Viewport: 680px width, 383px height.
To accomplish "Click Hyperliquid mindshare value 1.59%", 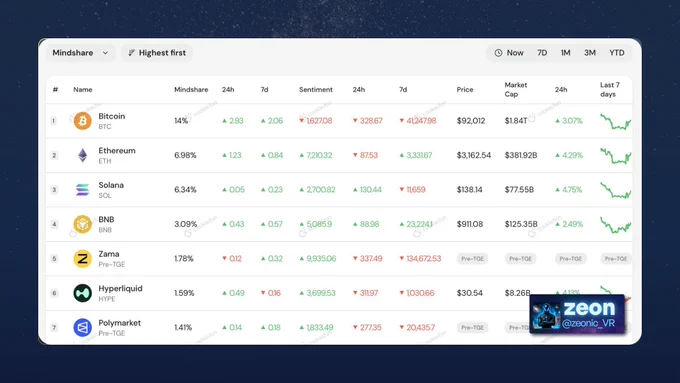I will [184, 293].
